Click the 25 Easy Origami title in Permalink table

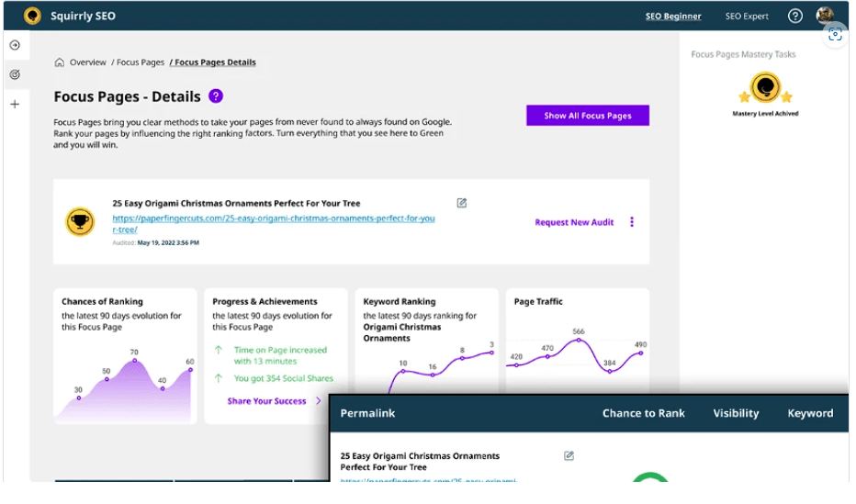click(x=420, y=462)
